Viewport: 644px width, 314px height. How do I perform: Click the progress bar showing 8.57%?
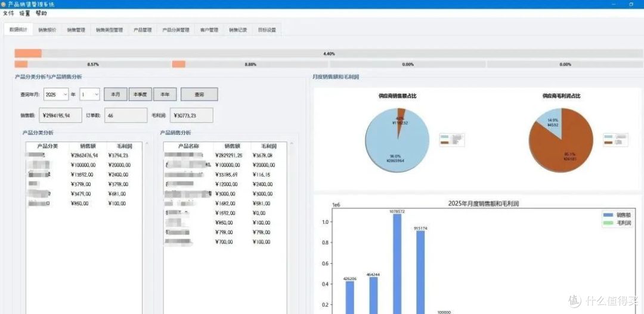93,64
